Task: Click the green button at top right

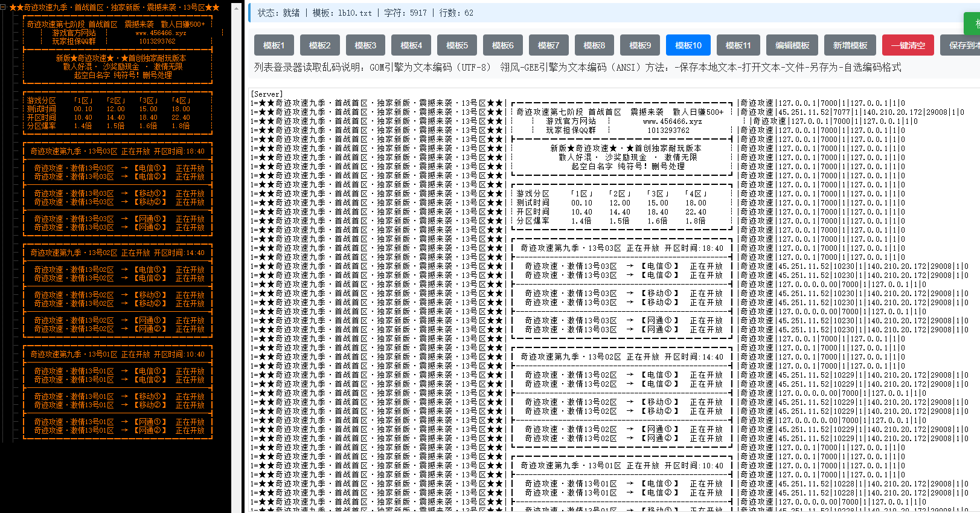Action: [x=972, y=24]
